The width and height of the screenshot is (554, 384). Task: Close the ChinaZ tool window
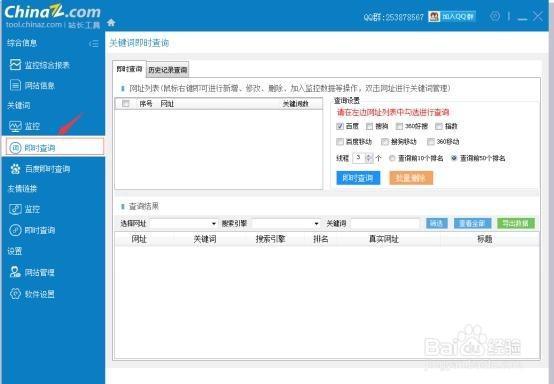[538, 16]
